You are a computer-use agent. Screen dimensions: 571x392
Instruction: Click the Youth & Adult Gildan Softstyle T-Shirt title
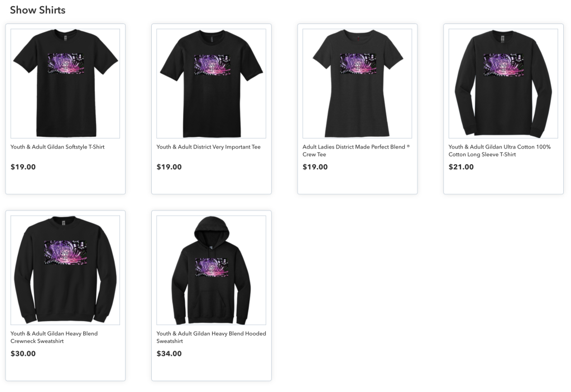coord(57,147)
